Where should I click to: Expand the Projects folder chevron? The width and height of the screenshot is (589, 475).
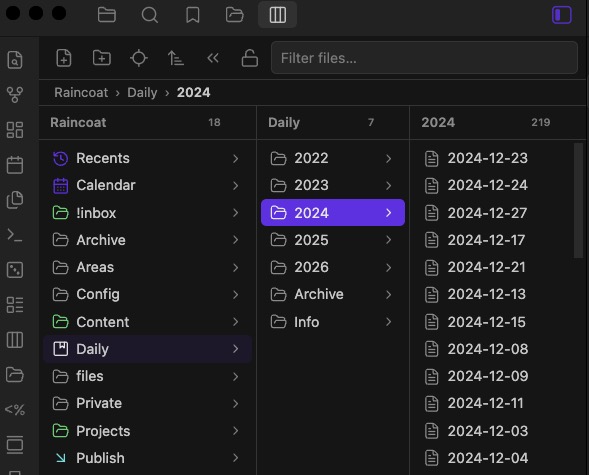click(x=236, y=431)
